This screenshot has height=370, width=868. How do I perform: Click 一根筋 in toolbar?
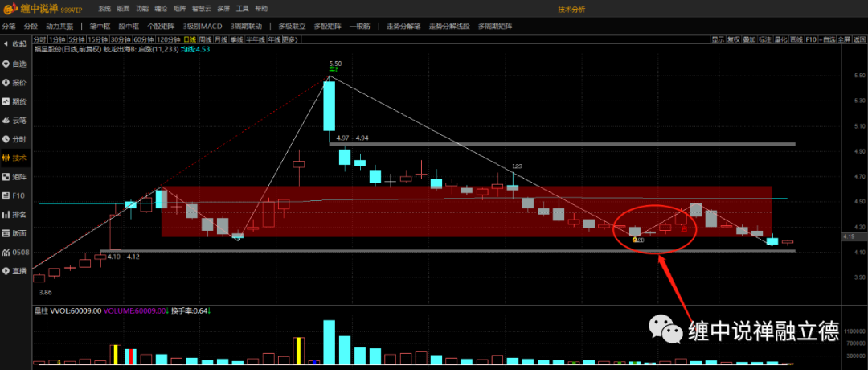click(x=360, y=26)
